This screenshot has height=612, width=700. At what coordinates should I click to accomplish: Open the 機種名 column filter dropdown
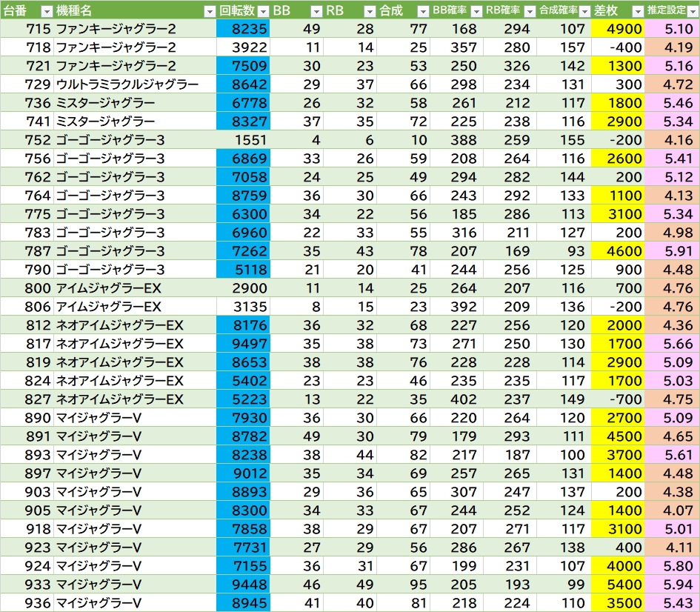click(x=210, y=11)
